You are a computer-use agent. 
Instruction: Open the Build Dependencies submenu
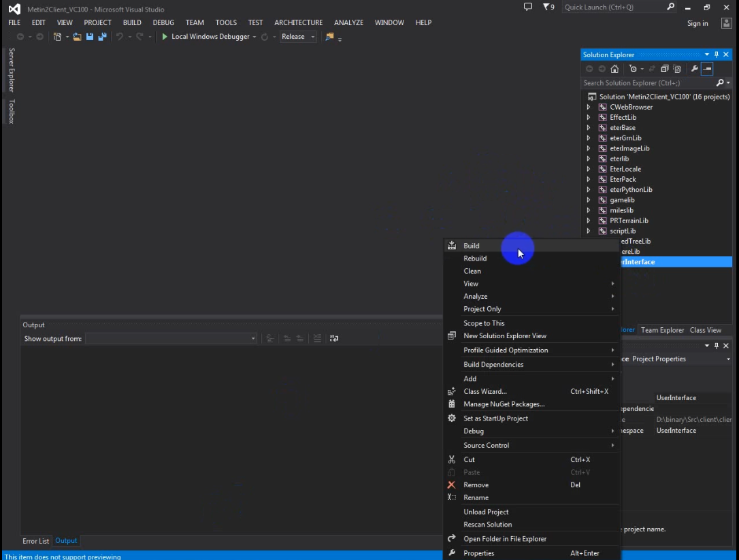[531, 365]
